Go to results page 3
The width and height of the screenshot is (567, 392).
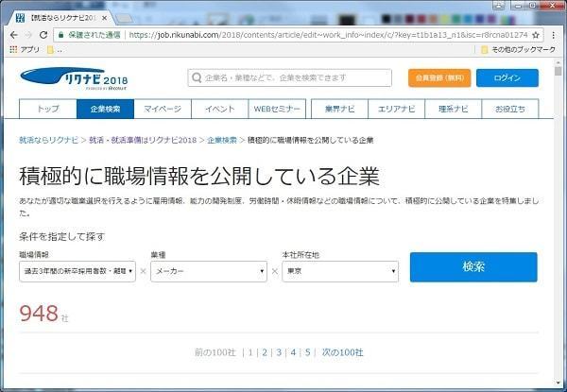[279, 352]
